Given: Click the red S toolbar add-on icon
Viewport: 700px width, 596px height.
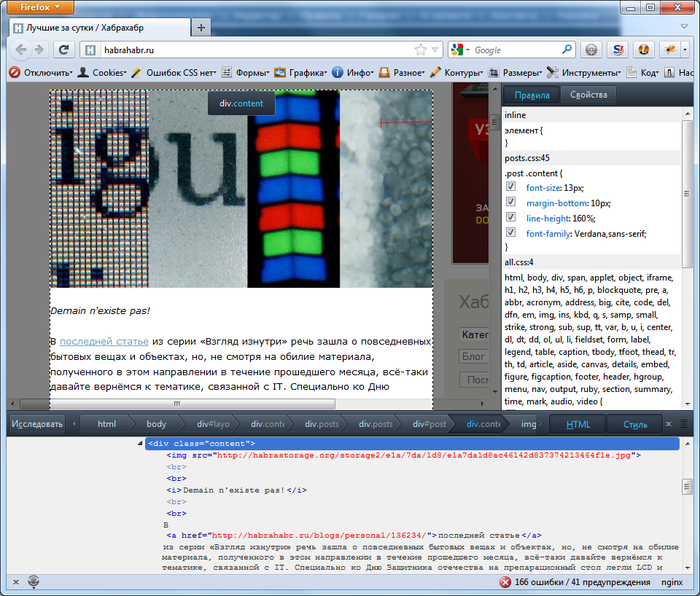Looking at the screenshot, I should coord(618,50).
